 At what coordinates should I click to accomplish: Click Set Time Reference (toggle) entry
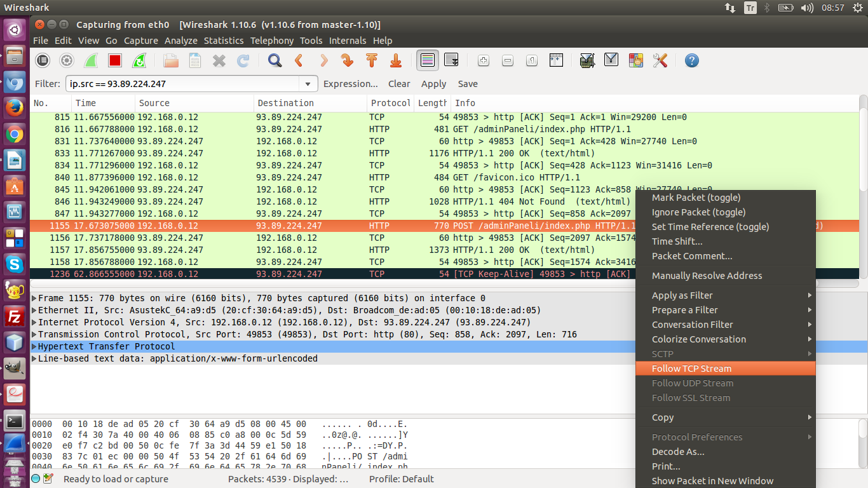point(725,227)
